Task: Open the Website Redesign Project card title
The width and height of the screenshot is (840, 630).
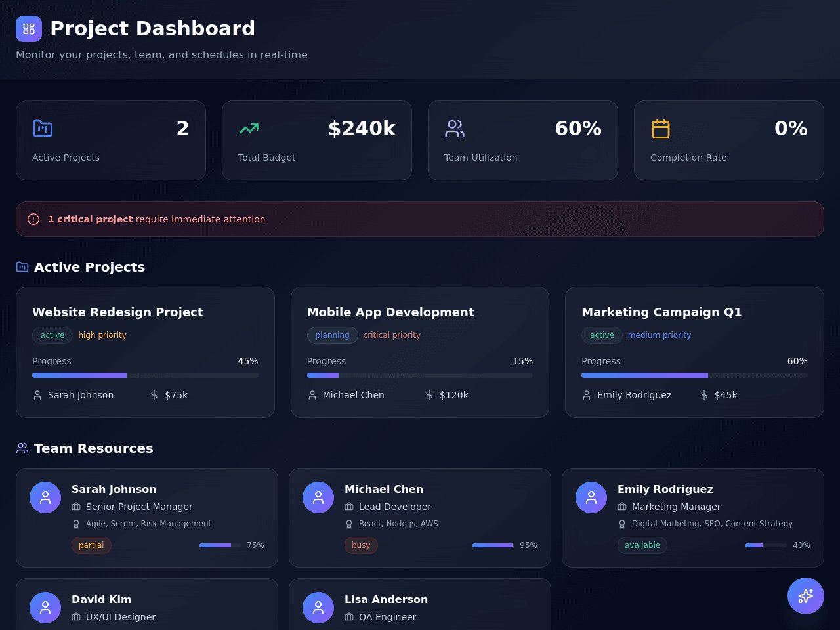Action: pos(117,312)
